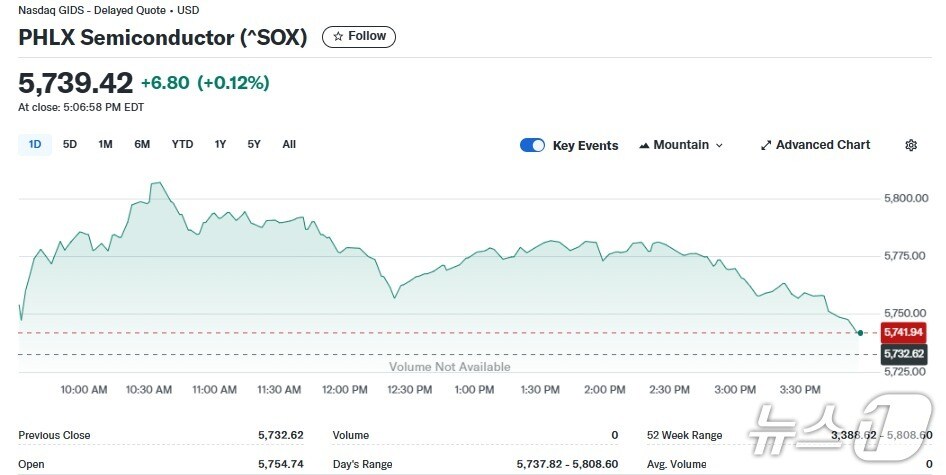
Task: Click the chart peak near 10:30 AM
Action: (156, 183)
